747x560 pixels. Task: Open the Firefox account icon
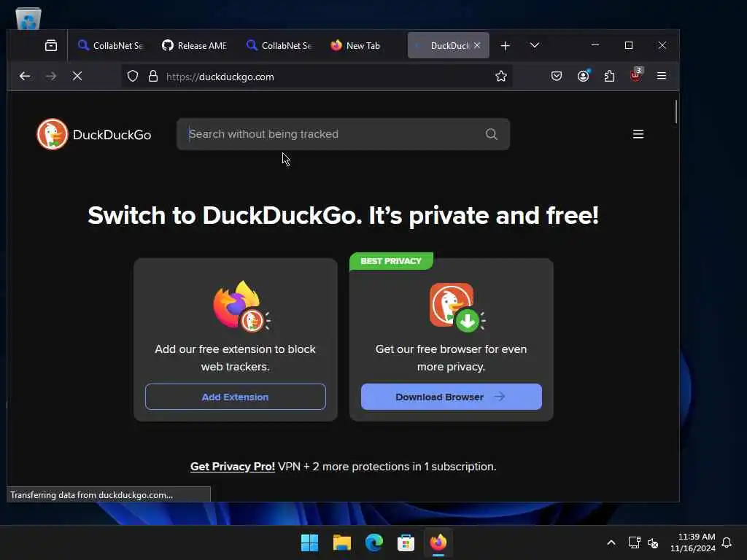click(x=583, y=76)
